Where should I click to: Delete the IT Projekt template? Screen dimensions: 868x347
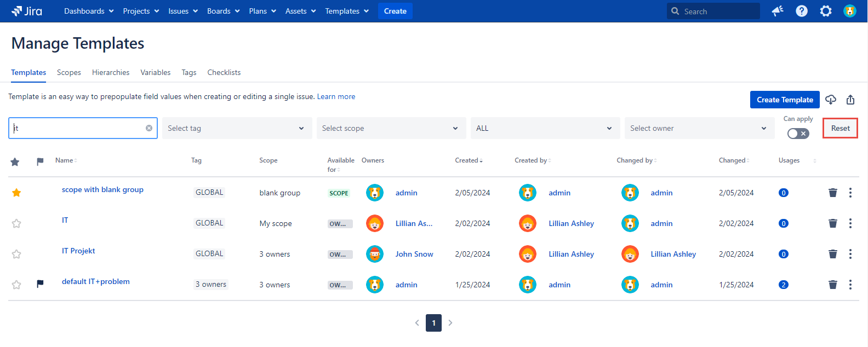click(x=833, y=254)
